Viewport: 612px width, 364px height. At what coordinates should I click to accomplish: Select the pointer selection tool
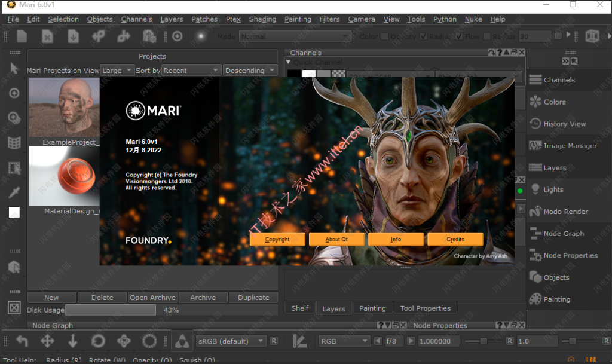pyautogui.click(x=13, y=68)
